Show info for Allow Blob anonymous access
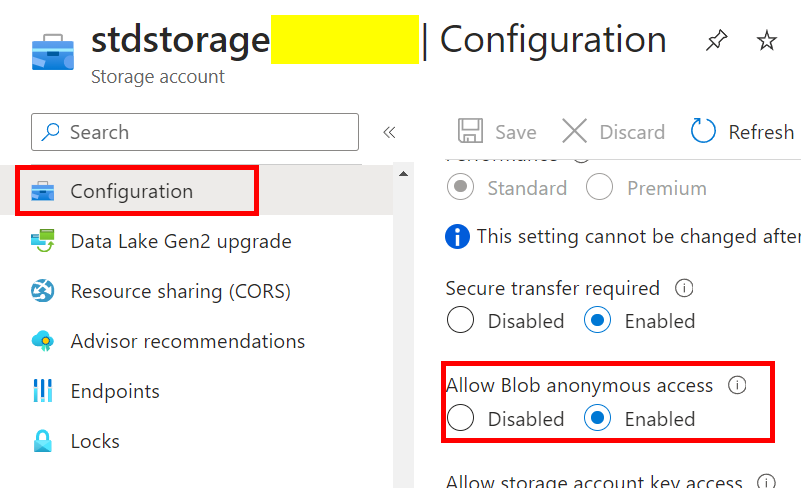The height and width of the screenshot is (488, 801). [738, 385]
